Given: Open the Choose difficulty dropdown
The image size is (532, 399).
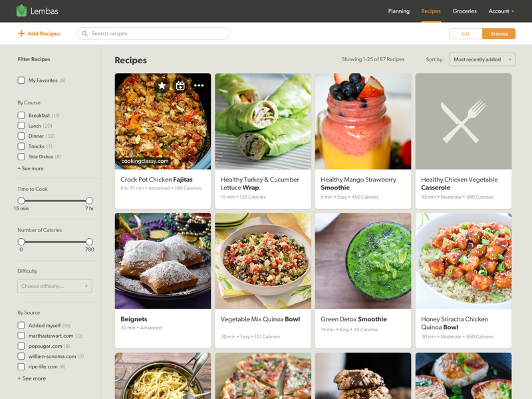Looking at the screenshot, I should point(55,286).
